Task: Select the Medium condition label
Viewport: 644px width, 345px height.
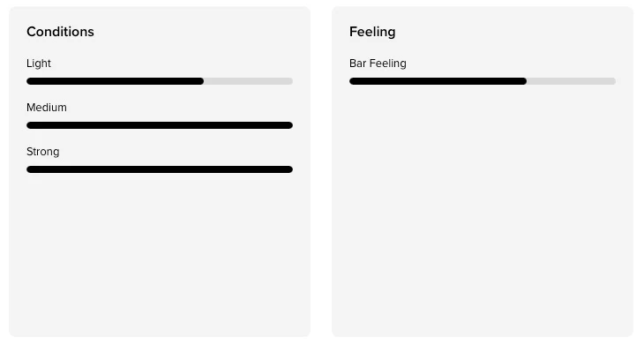Action: click(47, 107)
